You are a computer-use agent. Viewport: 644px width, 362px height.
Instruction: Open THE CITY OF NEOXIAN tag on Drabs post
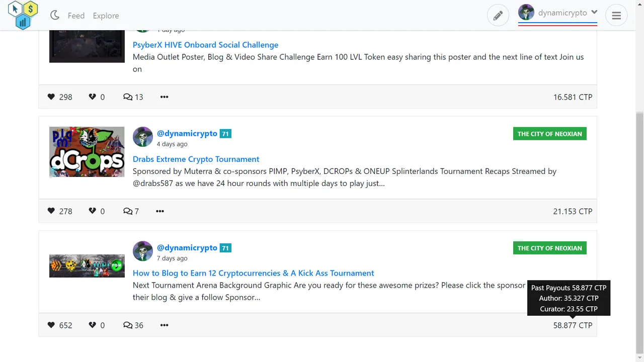pos(550,134)
